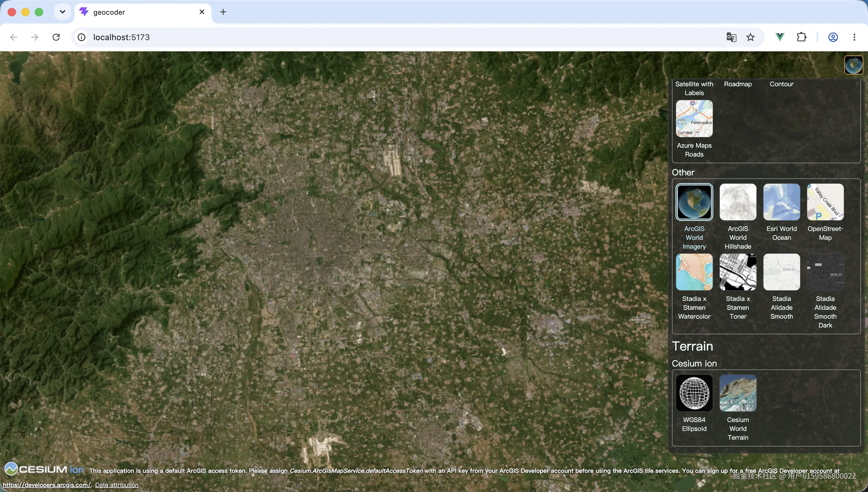View site information for localhost
Screen dimensions: 868x492
[x=81, y=37]
